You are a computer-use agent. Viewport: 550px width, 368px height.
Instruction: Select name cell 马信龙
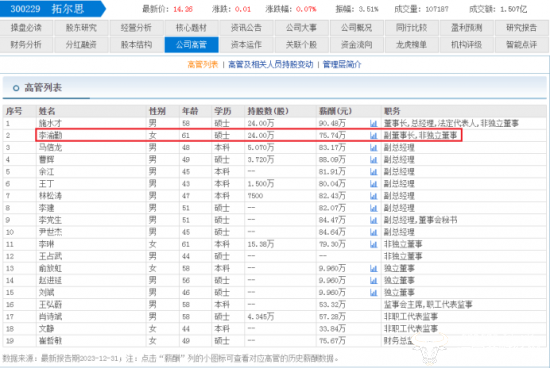point(50,148)
